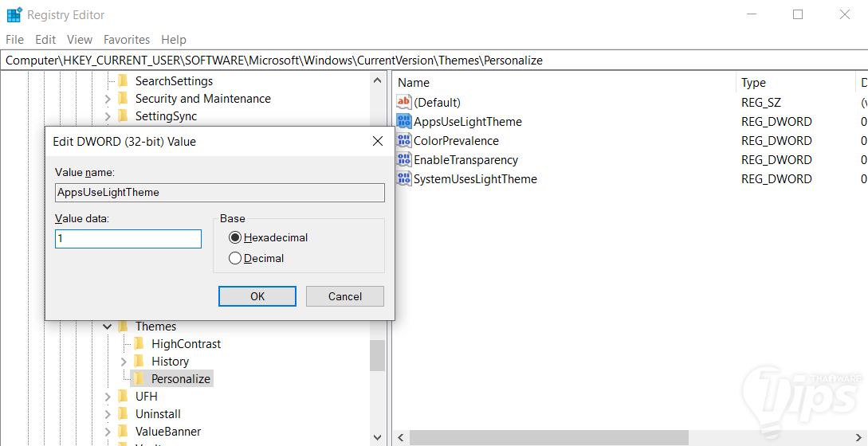Select the AppsUseLightTheme value name
This screenshot has width=868, height=446.
coord(468,122)
